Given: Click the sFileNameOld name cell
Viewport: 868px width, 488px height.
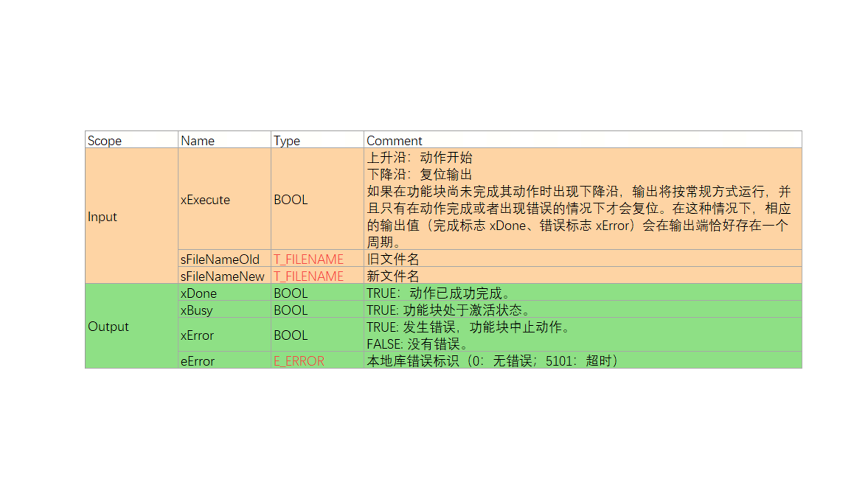Looking at the screenshot, I should tap(220, 259).
